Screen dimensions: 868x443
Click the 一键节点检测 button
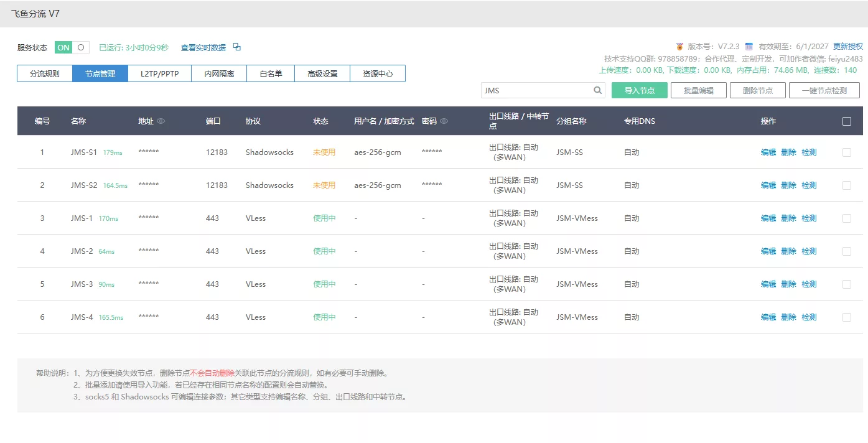tap(824, 90)
